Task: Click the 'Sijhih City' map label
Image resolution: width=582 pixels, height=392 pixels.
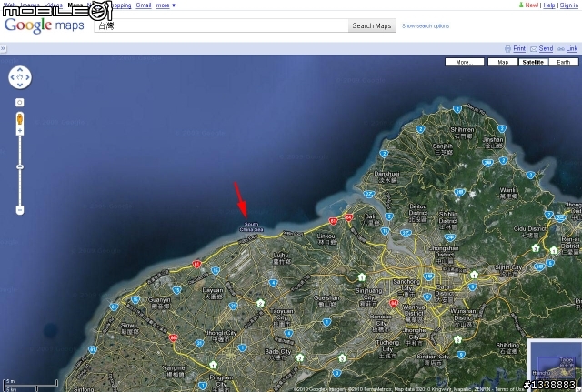Action: point(508,271)
